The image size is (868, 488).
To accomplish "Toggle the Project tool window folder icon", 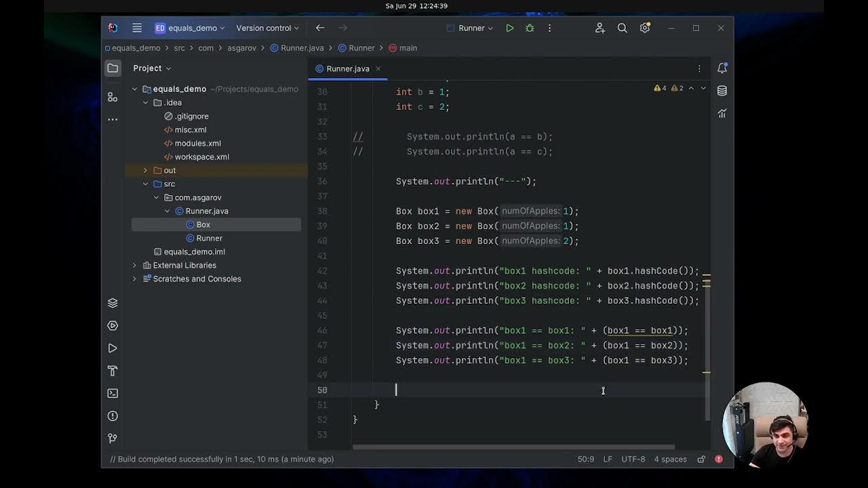I will point(113,68).
